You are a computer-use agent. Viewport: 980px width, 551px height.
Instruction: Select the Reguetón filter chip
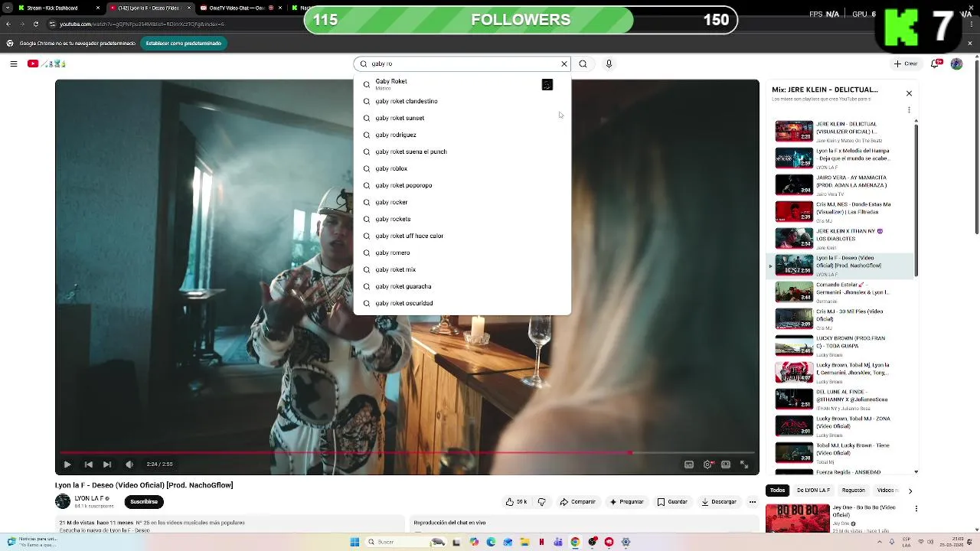854,491
